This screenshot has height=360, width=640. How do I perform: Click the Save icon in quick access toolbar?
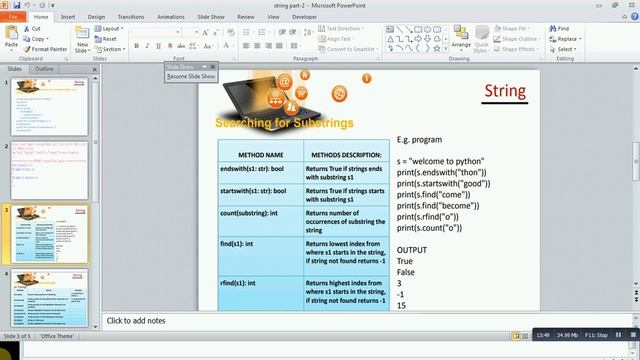pos(16,5)
